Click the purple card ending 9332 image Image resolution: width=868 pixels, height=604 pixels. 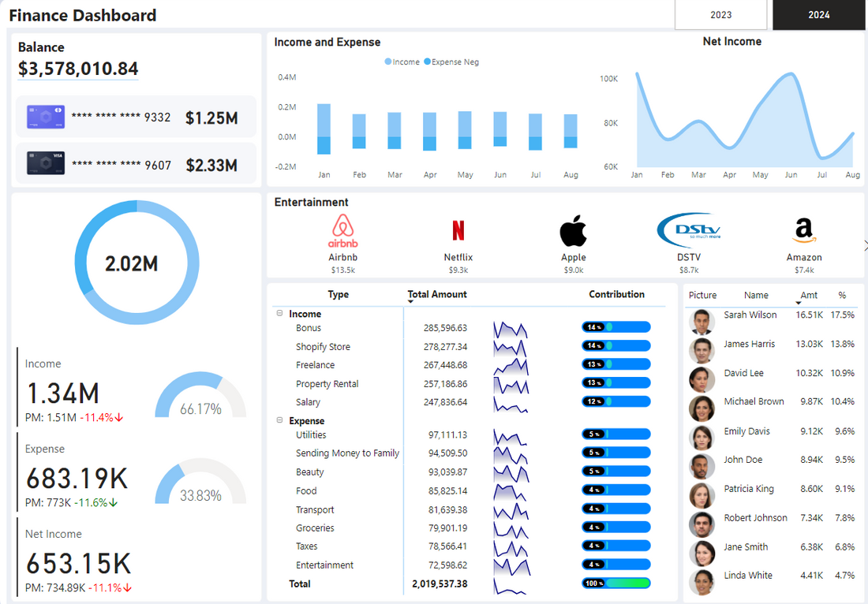(46, 117)
